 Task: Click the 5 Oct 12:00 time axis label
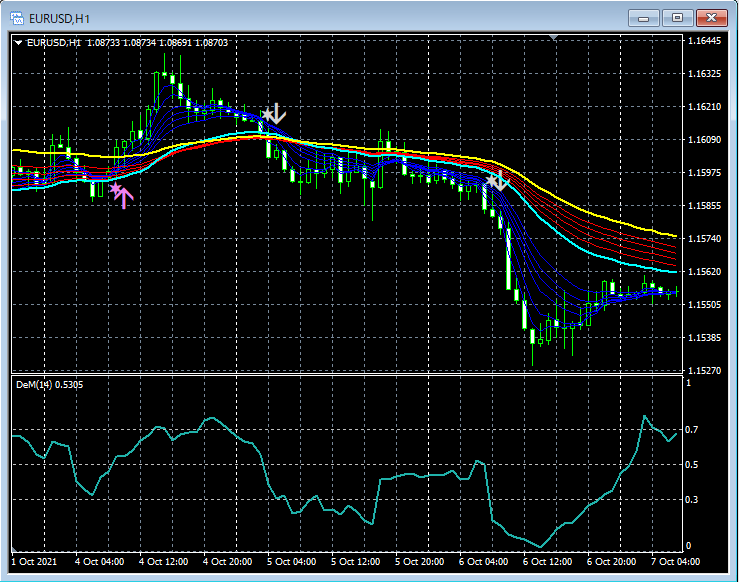355,562
